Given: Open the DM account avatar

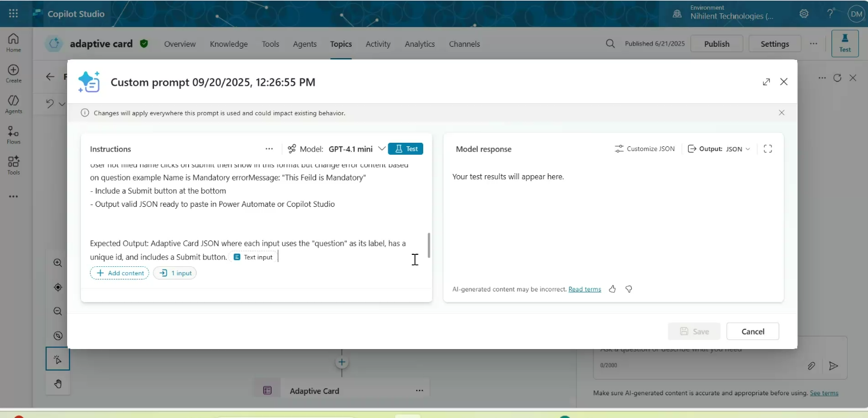Looking at the screenshot, I should click(x=855, y=14).
